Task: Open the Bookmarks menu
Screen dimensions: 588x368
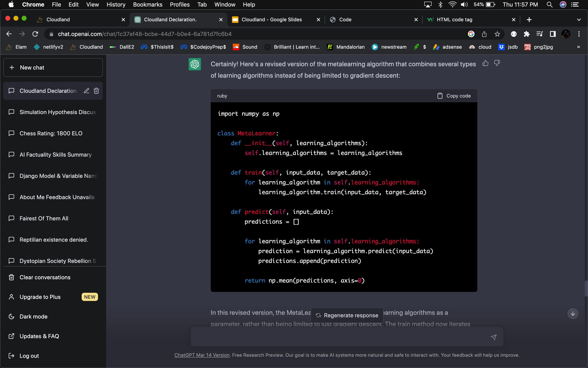Action: (147, 5)
